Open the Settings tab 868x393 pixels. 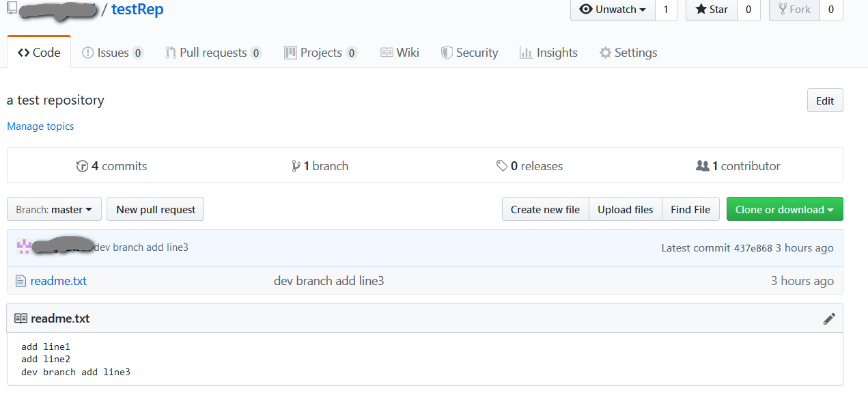[628, 53]
